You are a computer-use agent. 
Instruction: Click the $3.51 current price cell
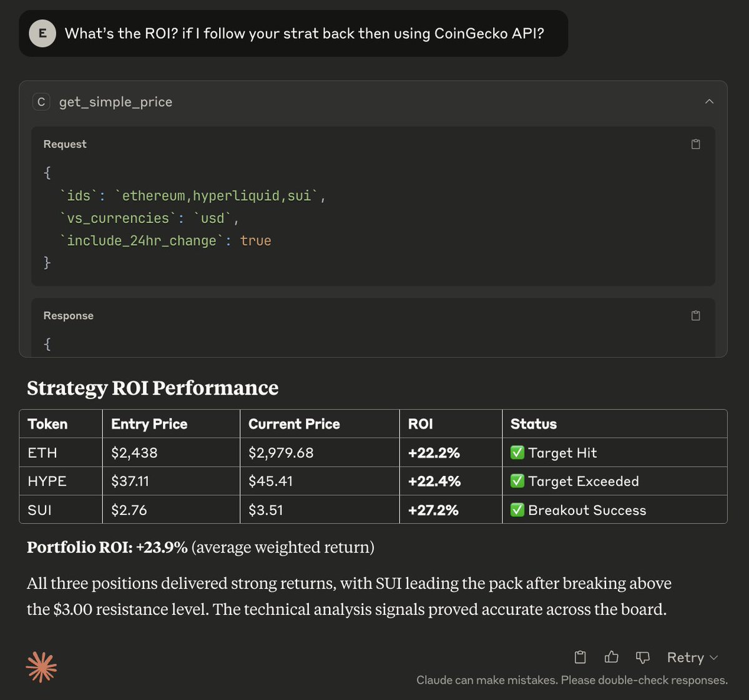pyautogui.click(x=320, y=510)
